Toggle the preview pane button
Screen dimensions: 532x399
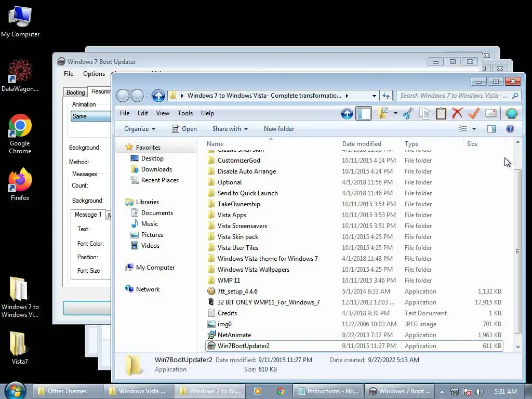click(x=491, y=129)
